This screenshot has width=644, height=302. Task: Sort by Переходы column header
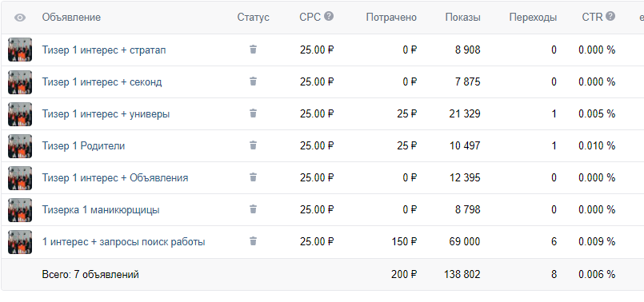(x=533, y=18)
